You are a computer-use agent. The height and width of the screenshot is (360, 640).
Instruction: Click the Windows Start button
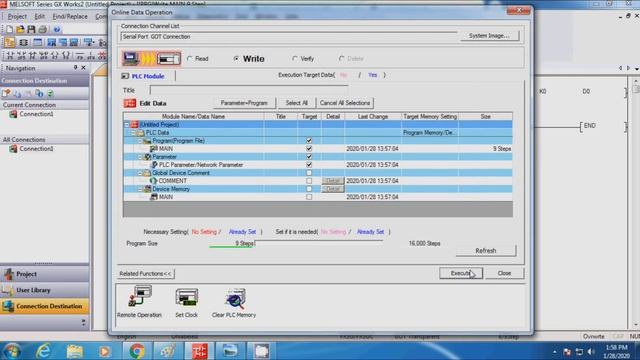(x=11, y=351)
